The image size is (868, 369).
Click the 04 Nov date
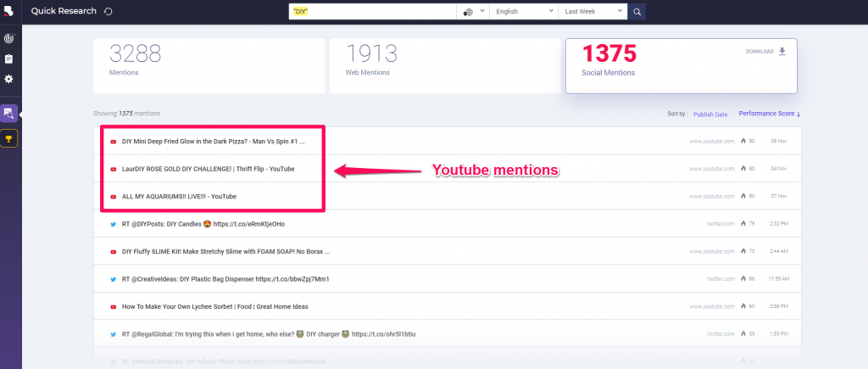point(778,169)
